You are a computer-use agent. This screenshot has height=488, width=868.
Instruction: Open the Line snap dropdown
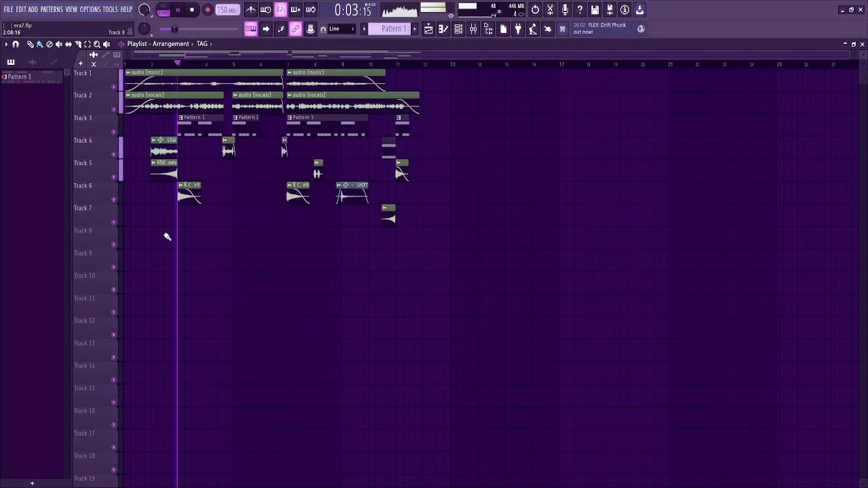pos(342,28)
